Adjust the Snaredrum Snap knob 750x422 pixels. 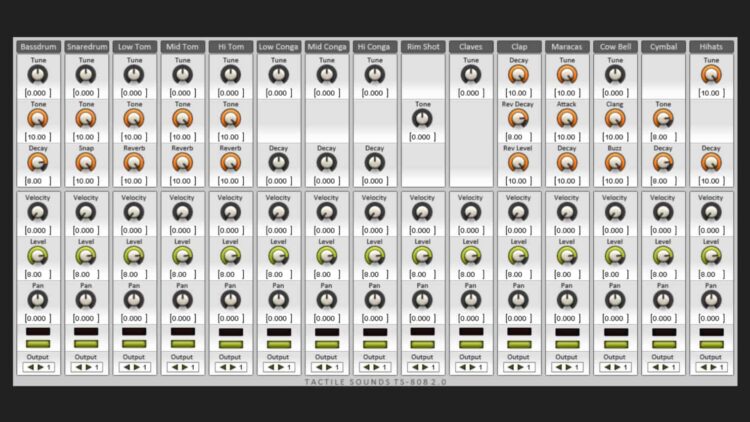(86, 163)
